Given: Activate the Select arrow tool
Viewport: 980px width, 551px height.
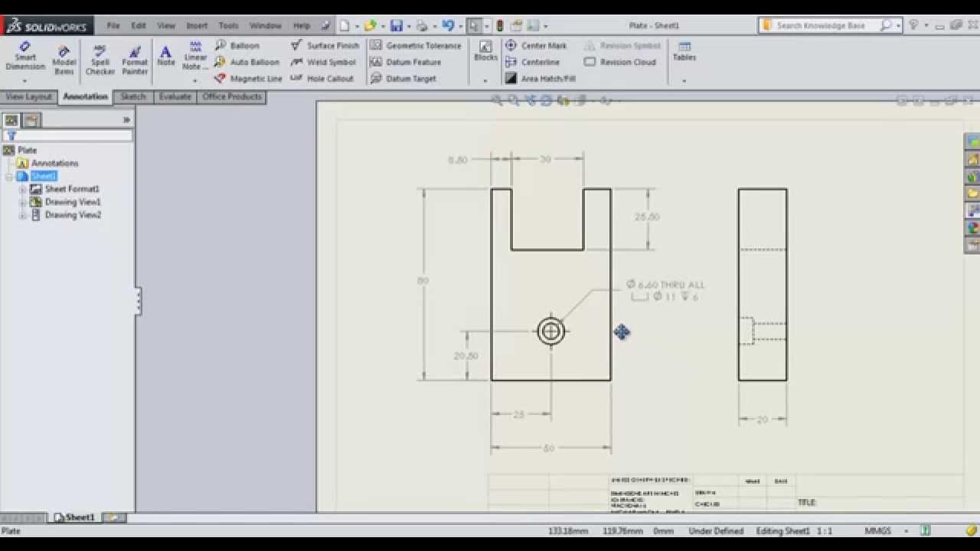Looking at the screenshot, I should 474,25.
